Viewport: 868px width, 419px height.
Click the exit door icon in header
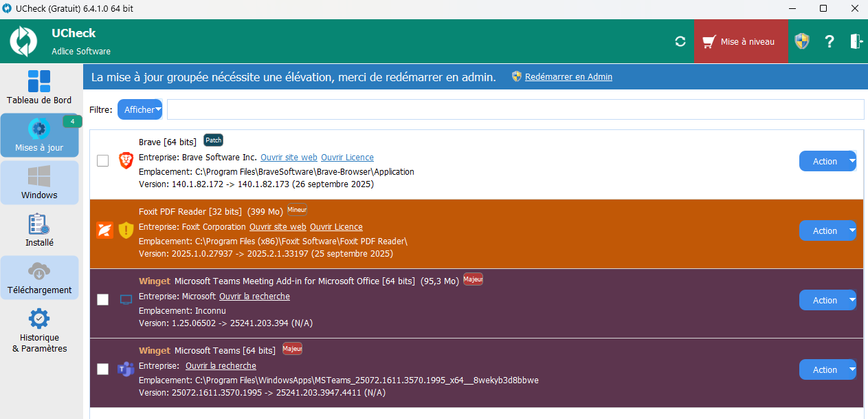point(856,41)
